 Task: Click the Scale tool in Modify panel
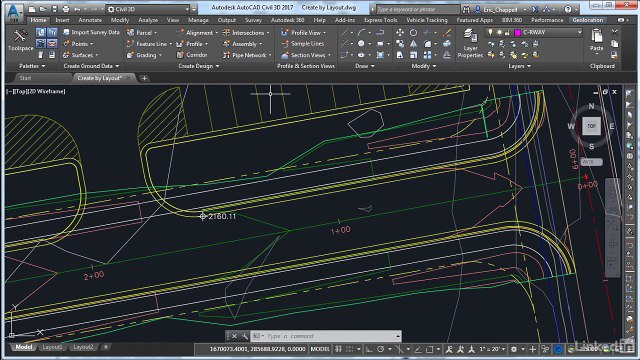[x=413, y=55]
